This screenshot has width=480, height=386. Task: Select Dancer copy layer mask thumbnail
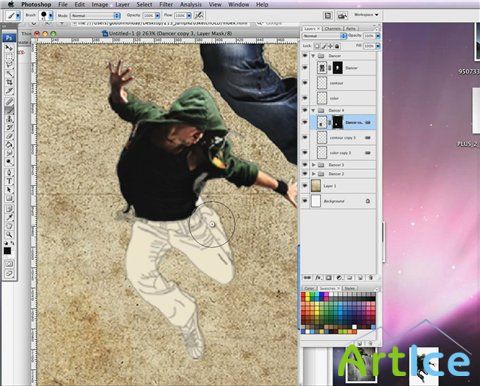click(338, 122)
